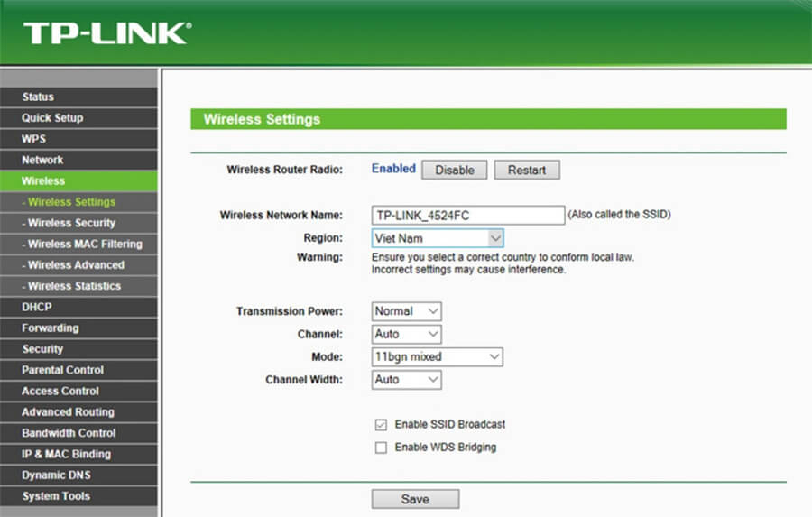Image resolution: width=812 pixels, height=517 pixels.
Task: Open the Channel Width dropdown
Action: click(x=407, y=380)
